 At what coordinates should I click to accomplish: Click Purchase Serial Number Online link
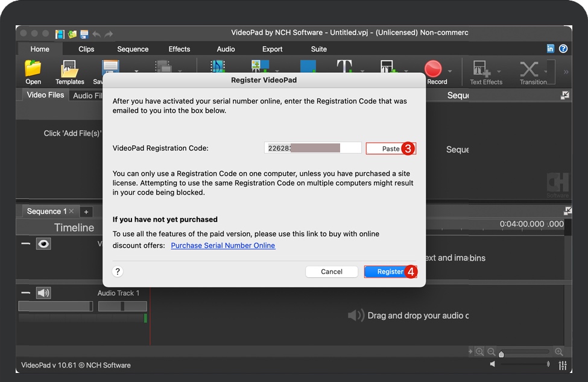(223, 246)
